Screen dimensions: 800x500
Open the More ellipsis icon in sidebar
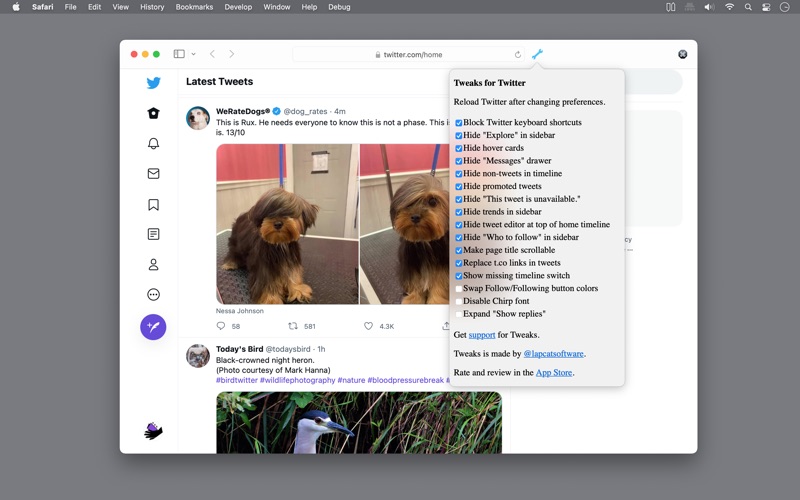tap(153, 294)
